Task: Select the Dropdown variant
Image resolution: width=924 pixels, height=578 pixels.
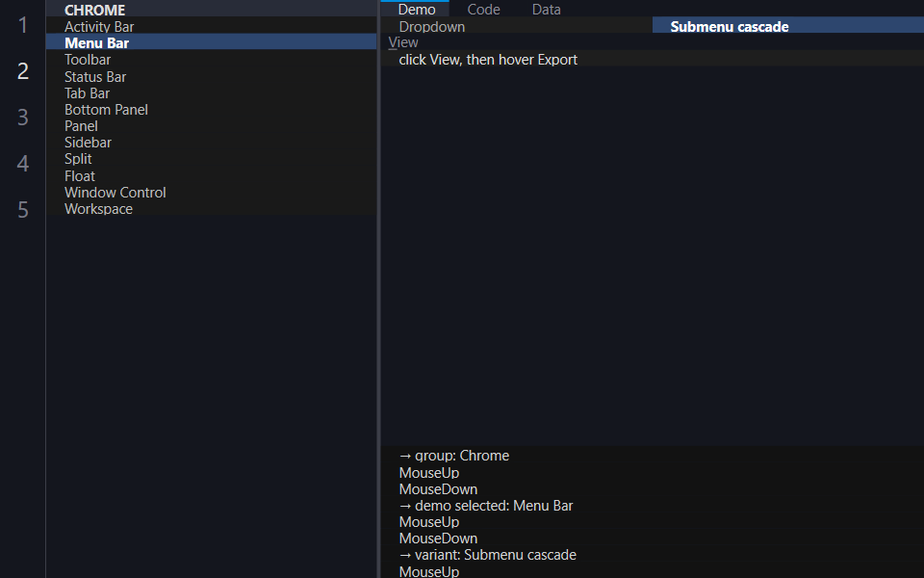Action: tap(516, 27)
